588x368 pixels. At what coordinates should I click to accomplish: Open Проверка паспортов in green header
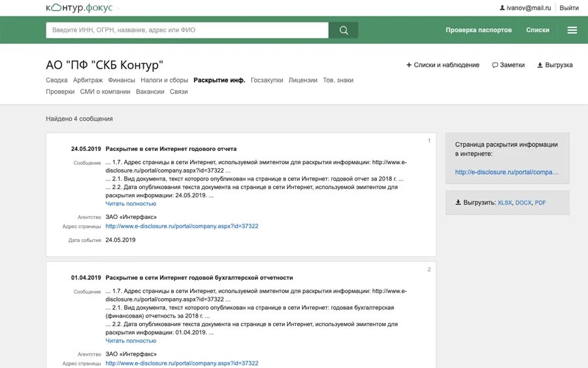[478, 30]
